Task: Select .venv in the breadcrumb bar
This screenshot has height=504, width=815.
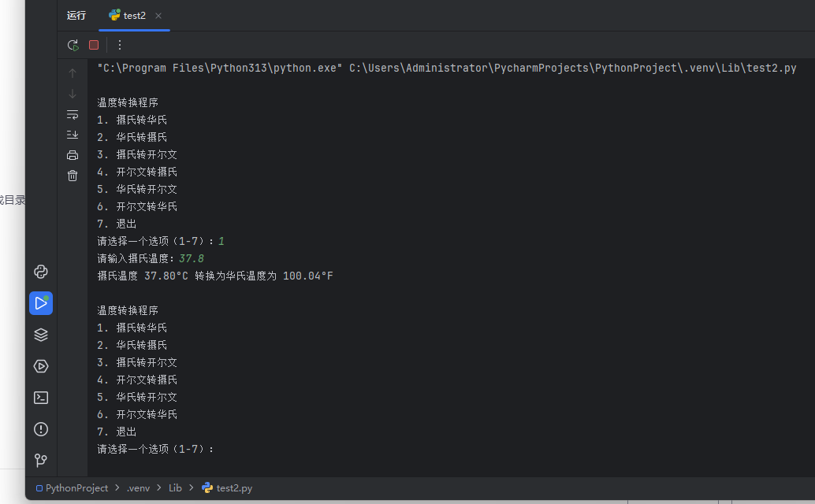Action: coord(138,488)
